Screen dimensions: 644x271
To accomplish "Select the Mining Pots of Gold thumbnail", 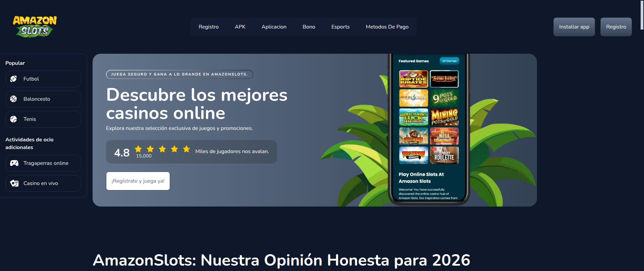I will pyautogui.click(x=444, y=117).
